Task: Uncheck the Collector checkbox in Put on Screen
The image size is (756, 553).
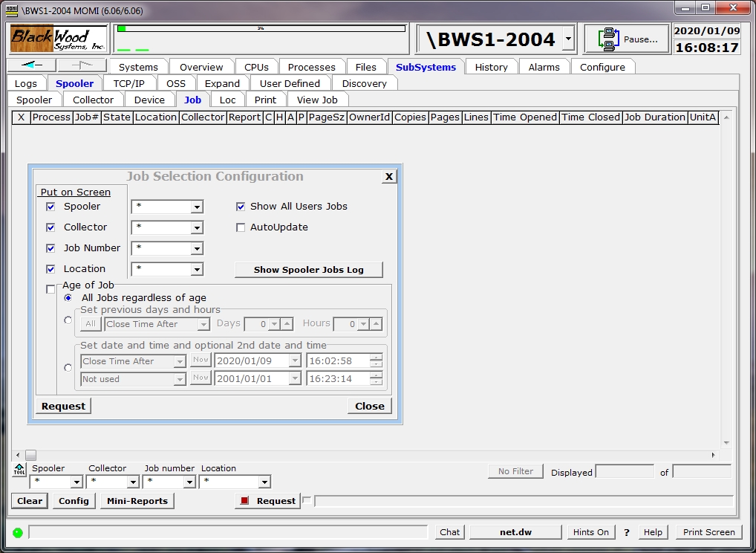Action: (50, 227)
